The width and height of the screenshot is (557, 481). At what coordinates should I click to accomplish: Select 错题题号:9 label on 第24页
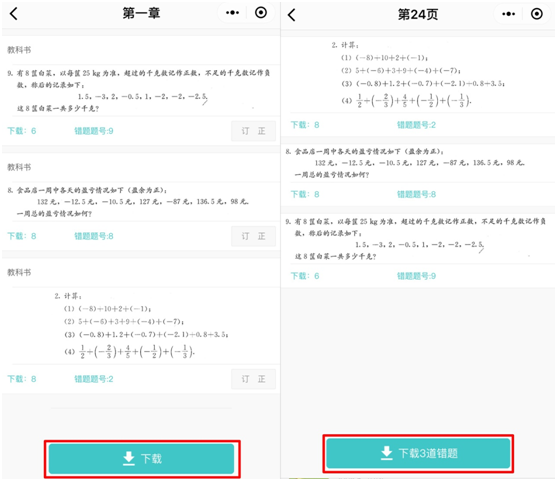pos(416,276)
